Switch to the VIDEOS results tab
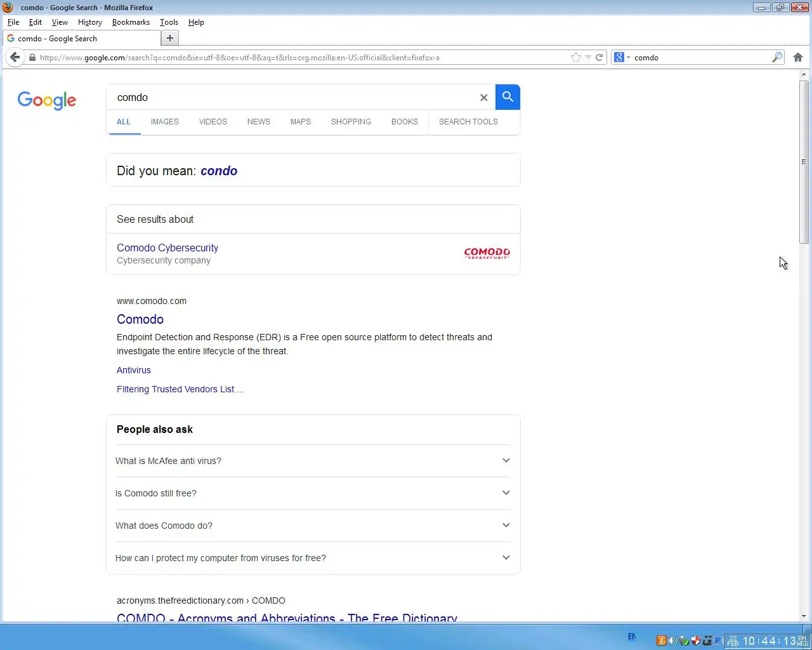The width and height of the screenshot is (812, 650). [213, 122]
